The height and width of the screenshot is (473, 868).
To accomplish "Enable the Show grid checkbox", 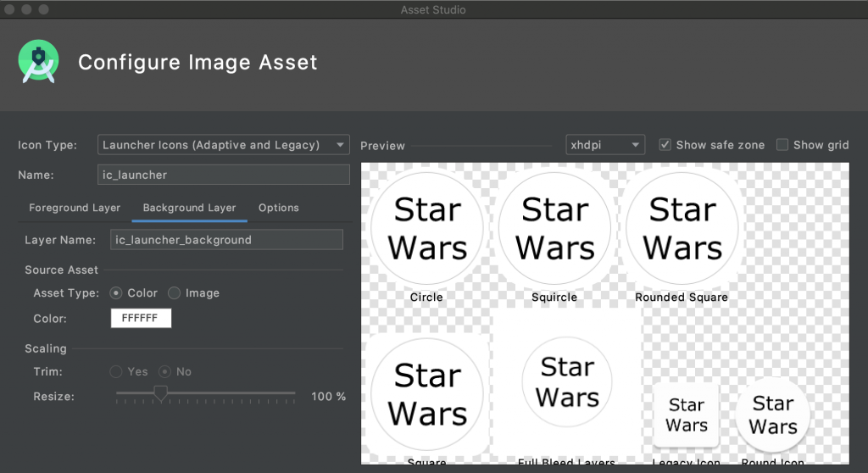I will pos(782,145).
